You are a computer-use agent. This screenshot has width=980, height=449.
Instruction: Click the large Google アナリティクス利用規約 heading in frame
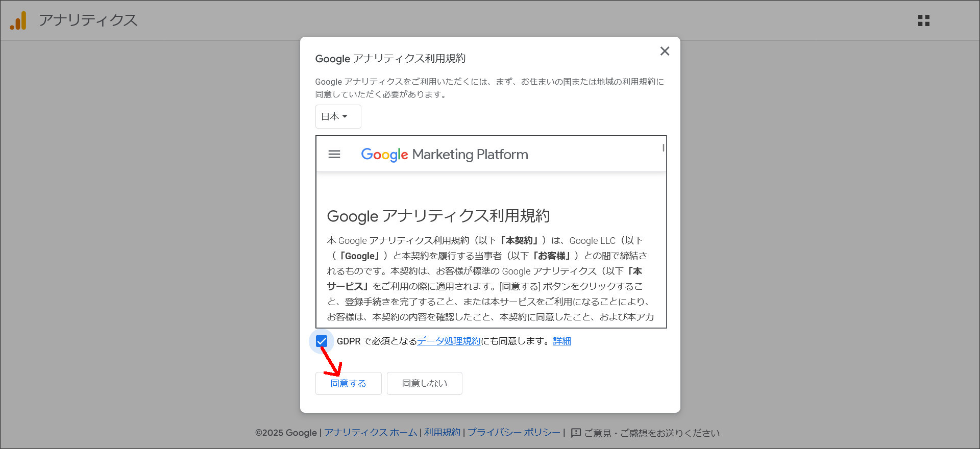[438, 216]
